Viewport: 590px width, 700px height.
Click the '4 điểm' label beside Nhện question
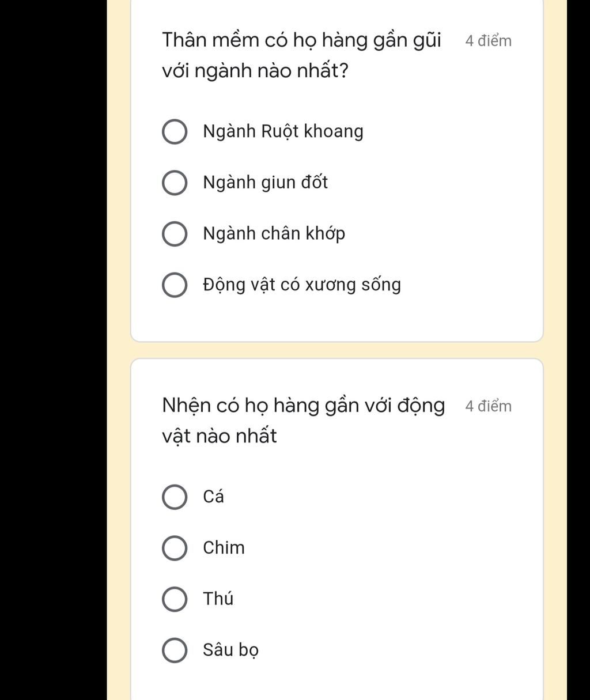point(488,406)
